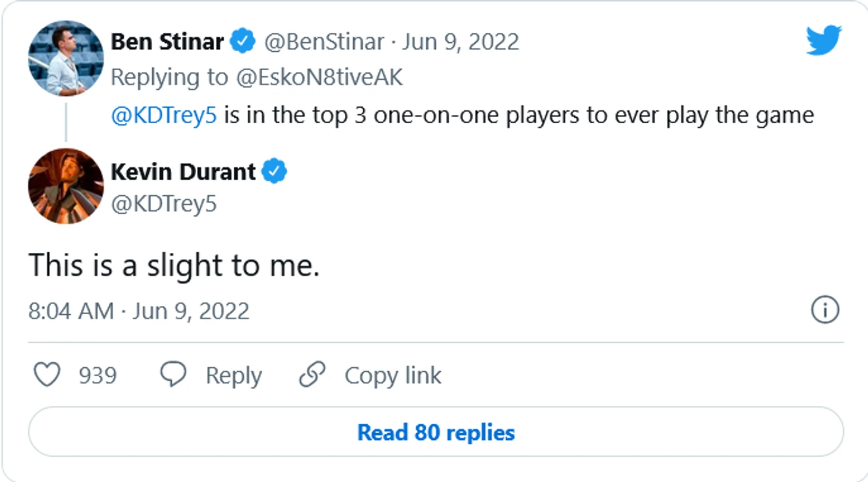Click the @BenStinar handle
The image size is (868, 482).
323,42
